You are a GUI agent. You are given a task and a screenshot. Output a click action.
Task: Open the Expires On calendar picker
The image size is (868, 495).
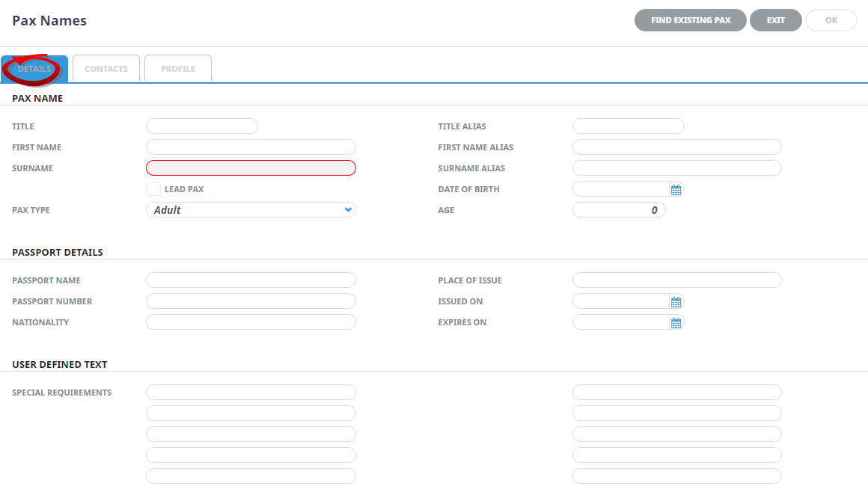click(676, 323)
